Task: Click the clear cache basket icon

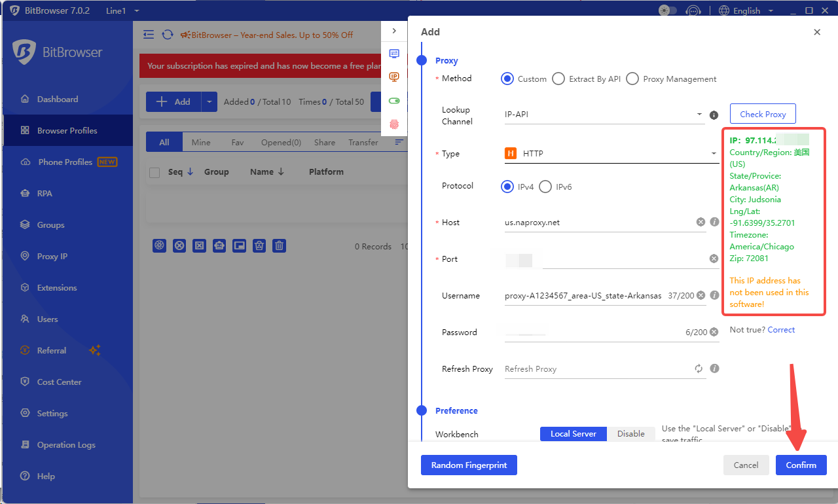Action: [x=259, y=245]
